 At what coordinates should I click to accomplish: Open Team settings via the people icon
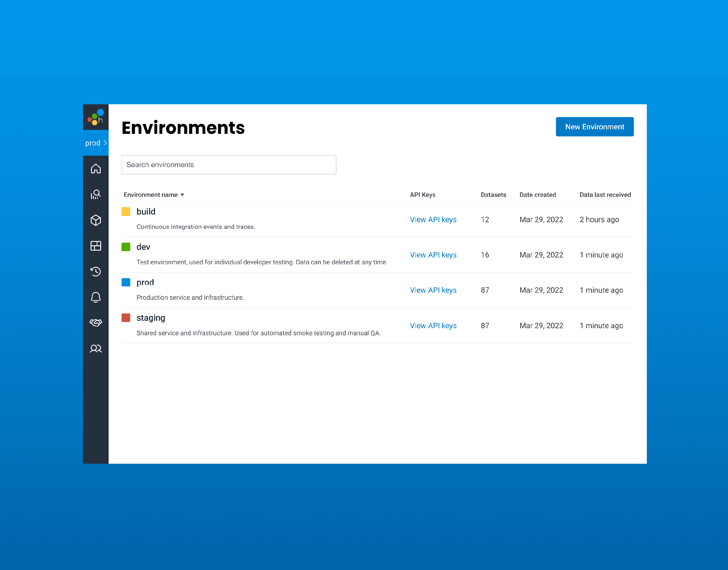point(96,348)
